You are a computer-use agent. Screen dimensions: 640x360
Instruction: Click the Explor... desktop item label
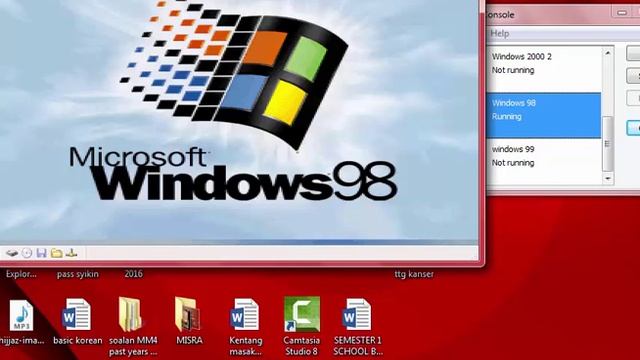pyautogui.click(x=21, y=274)
